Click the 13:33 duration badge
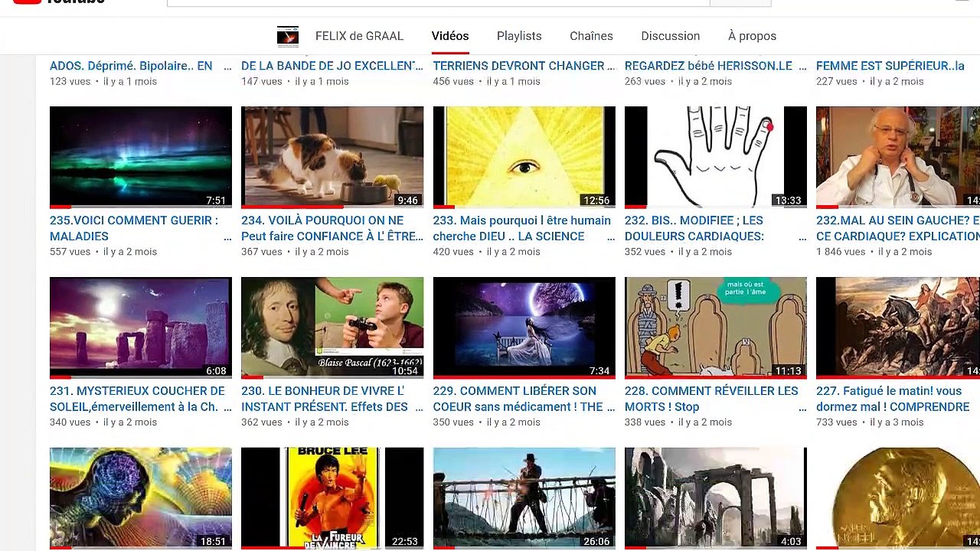 (788, 201)
